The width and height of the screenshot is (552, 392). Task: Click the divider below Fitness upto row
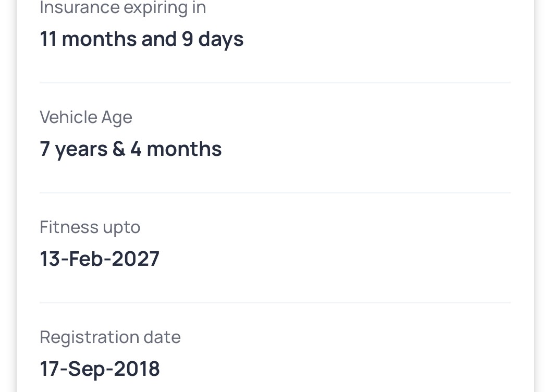click(275, 302)
